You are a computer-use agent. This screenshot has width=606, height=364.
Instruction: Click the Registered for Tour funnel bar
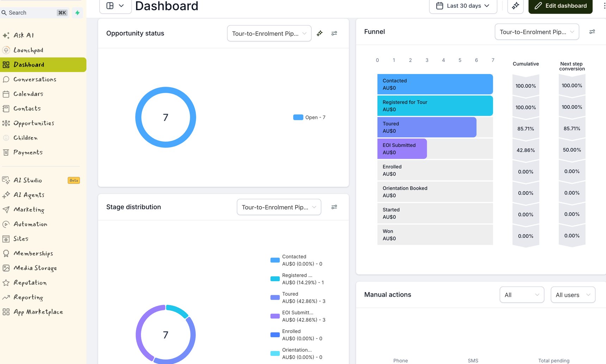(x=435, y=106)
